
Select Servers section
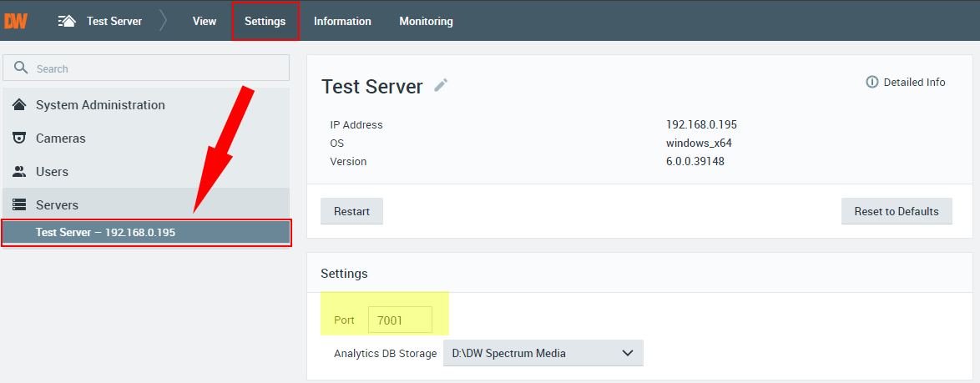pyautogui.click(x=146, y=204)
